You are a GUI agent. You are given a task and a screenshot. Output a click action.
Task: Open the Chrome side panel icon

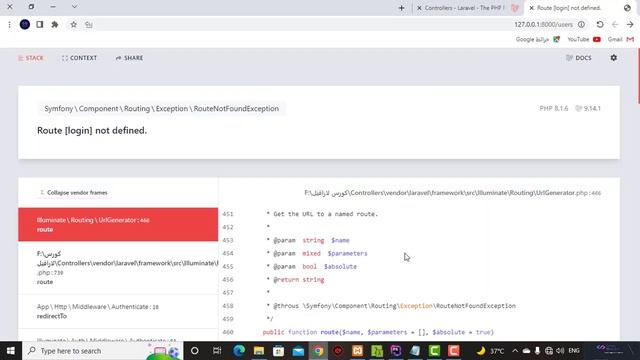(40, 24)
